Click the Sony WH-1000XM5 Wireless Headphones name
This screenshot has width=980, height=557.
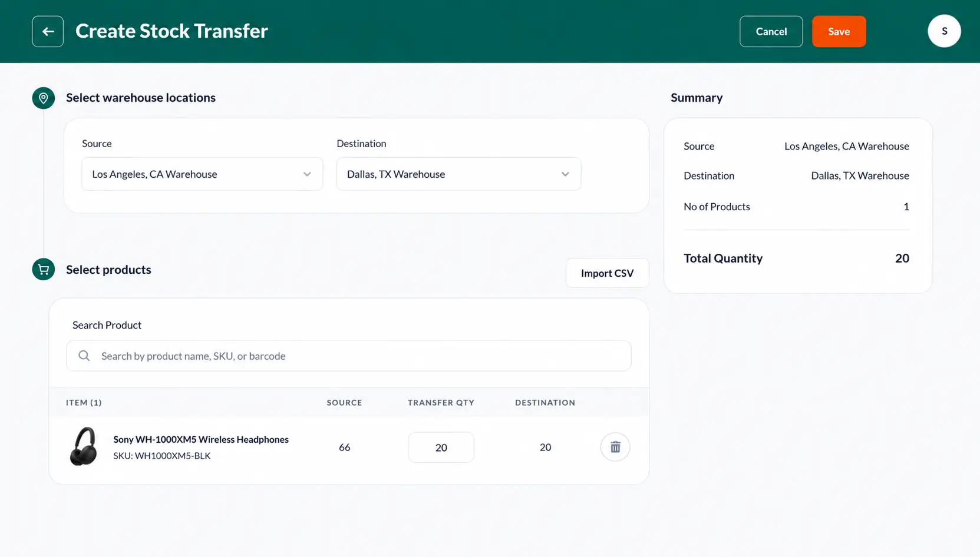point(201,439)
